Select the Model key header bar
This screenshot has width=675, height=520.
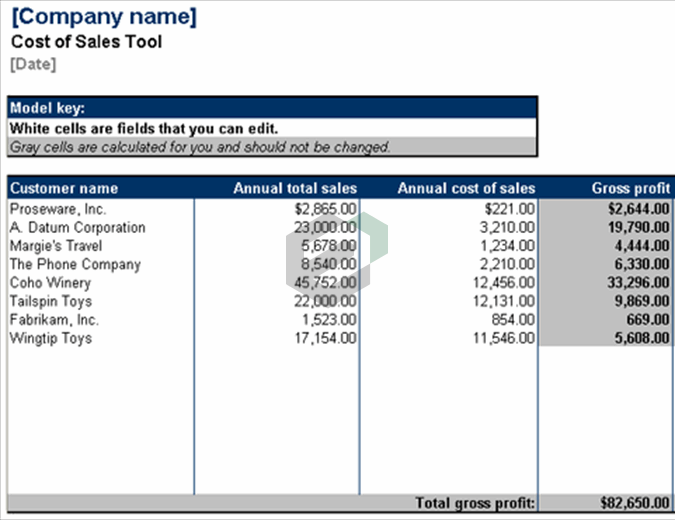coord(271,108)
